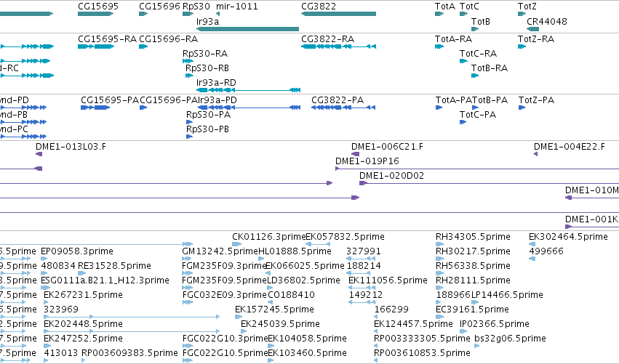The image size is (619, 364).
Task: Open the RH34305.5prime EST label
Action: point(473,237)
